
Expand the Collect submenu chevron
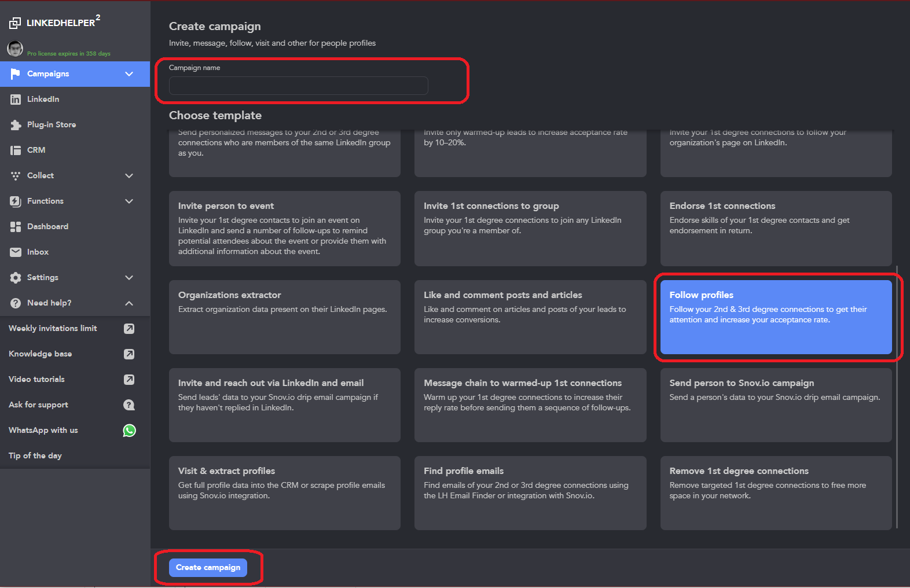click(129, 176)
